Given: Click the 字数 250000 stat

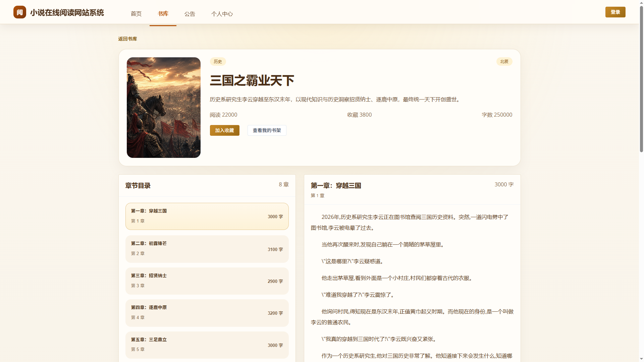Looking at the screenshot, I should (497, 115).
